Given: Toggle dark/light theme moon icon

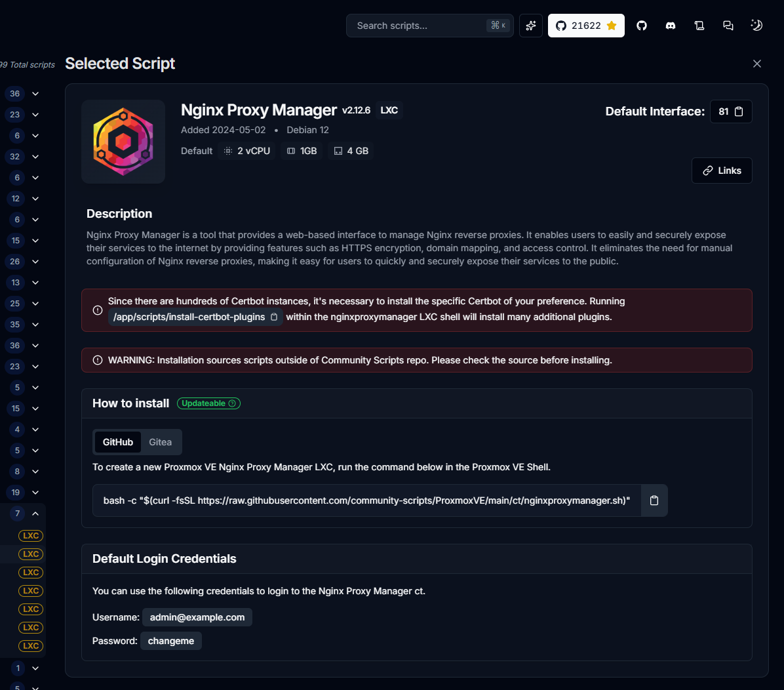Looking at the screenshot, I should [x=756, y=26].
